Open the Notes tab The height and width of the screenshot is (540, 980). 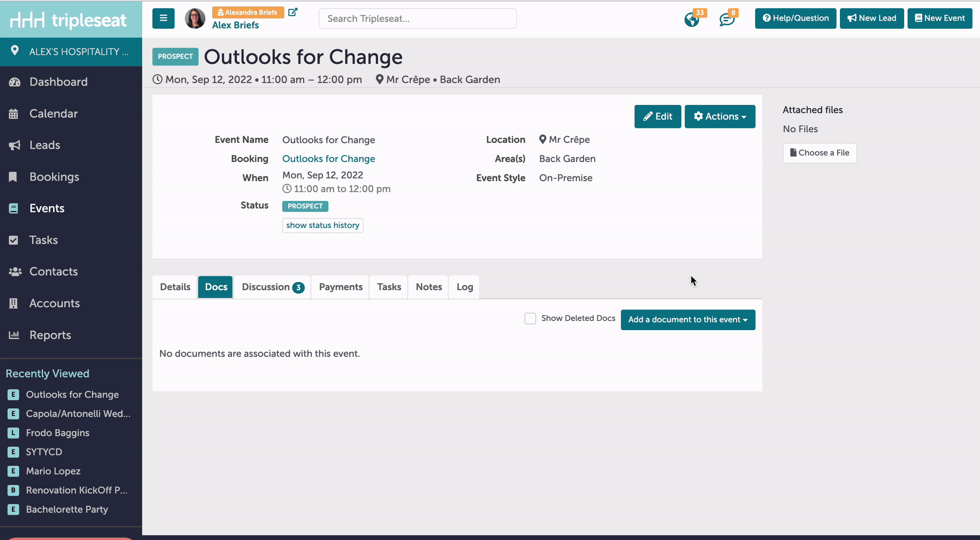429,287
